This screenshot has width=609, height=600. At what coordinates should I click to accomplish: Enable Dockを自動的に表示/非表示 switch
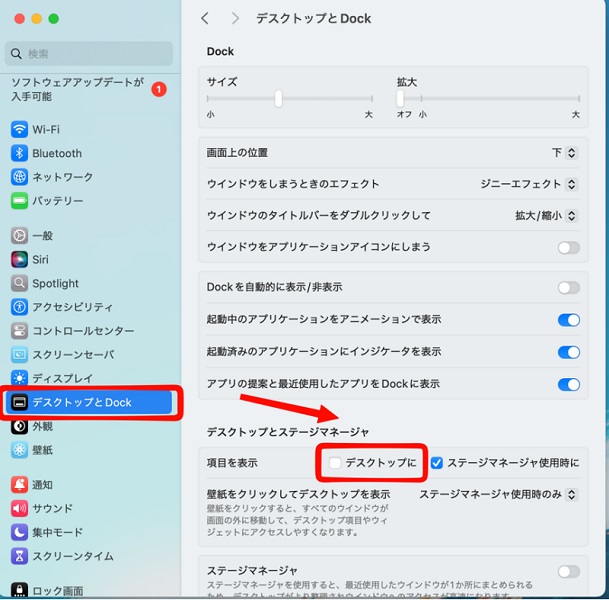[x=569, y=288]
